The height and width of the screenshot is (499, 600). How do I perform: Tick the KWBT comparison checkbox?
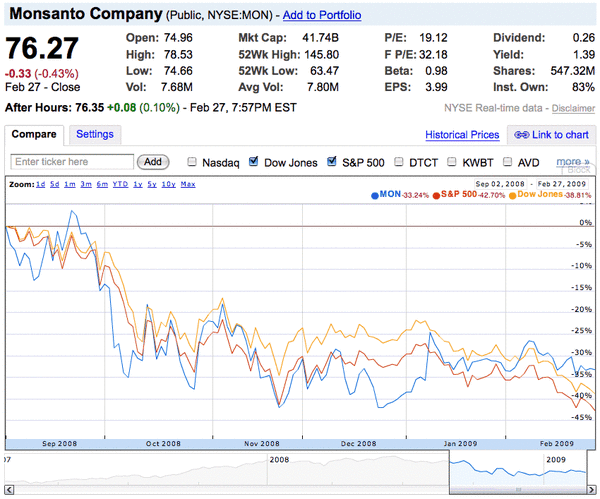click(x=452, y=162)
